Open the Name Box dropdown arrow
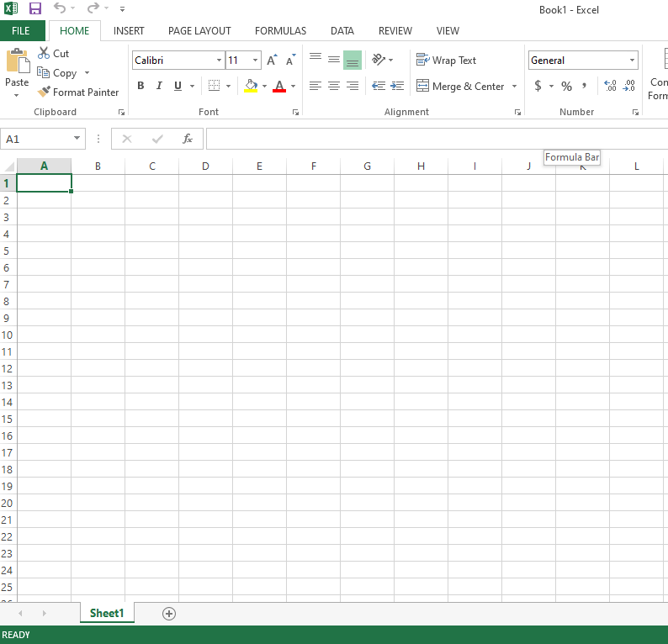The height and width of the screenshot is (644, 668). pyautogui.click(x=77, y=139)
